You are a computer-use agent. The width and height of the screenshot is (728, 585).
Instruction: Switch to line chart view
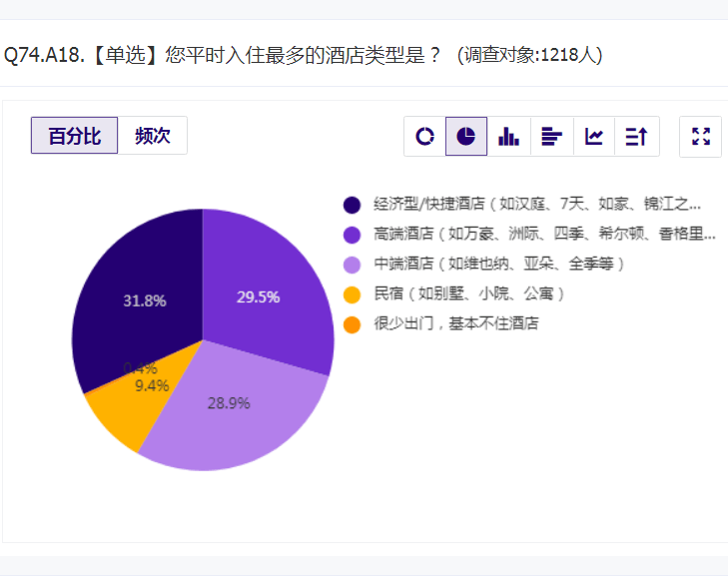point(595,137)
